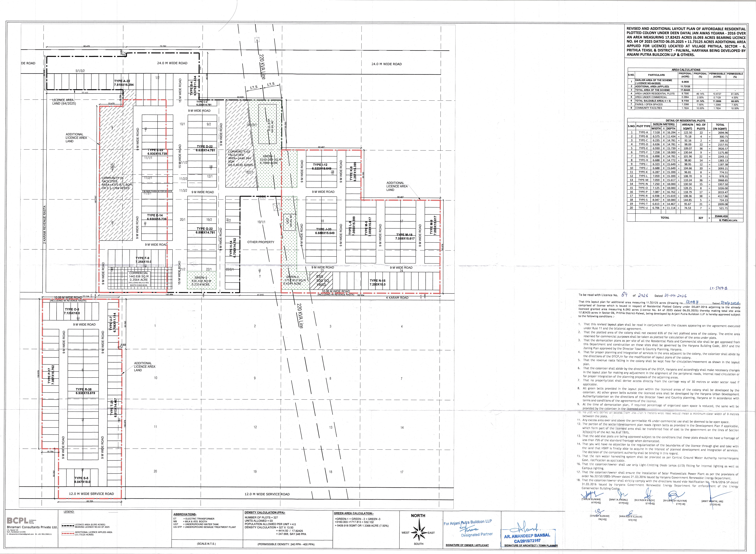The height and width of the screenshot is (554, 756).
Task: Select 'TYPE-A' in the residential plots table
Action: pos(643,132)
